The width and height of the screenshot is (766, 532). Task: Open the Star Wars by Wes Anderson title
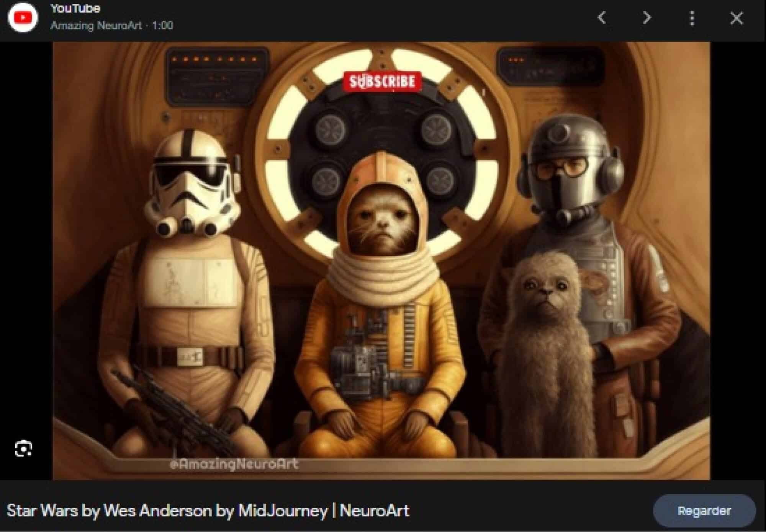click(208, 511)
